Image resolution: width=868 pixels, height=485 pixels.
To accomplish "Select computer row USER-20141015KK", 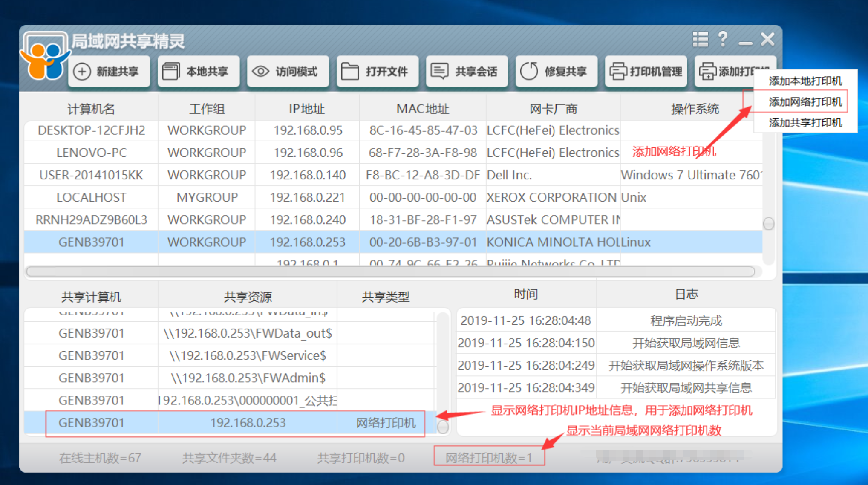I will [x=393, y=175].
